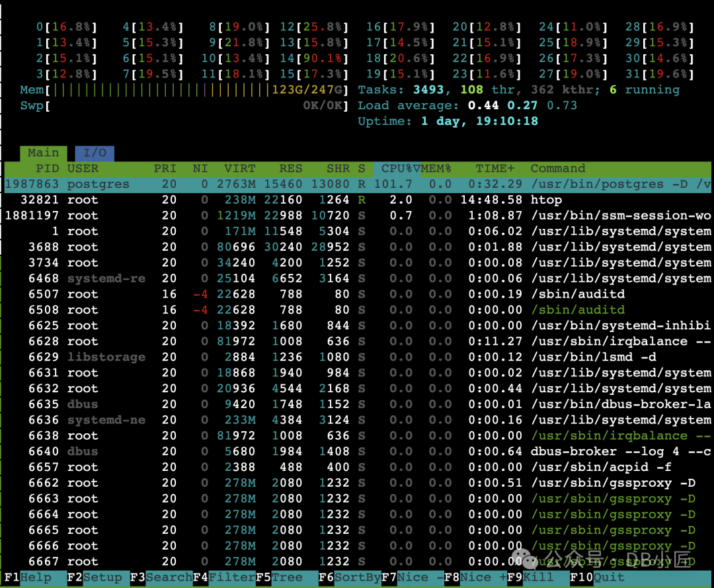Click F8 Nice + to raise niceness
Screen dimensions: 714x588
pos(475,577)
